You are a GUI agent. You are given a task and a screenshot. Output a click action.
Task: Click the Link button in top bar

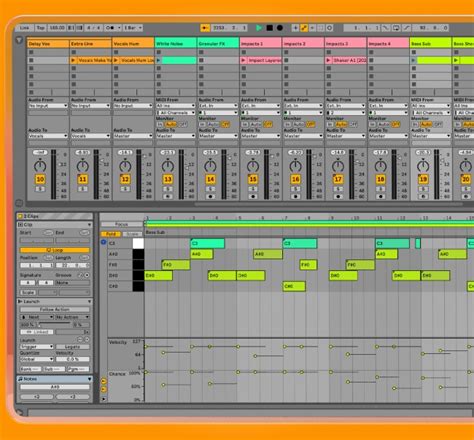[x=25, y=28]
